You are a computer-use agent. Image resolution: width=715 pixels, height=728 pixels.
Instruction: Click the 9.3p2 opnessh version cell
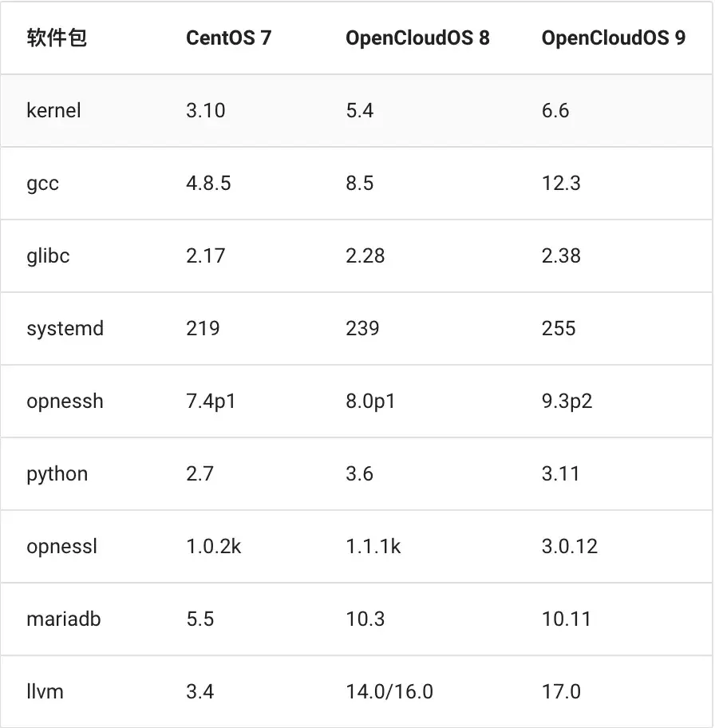[x=567, y=401]
